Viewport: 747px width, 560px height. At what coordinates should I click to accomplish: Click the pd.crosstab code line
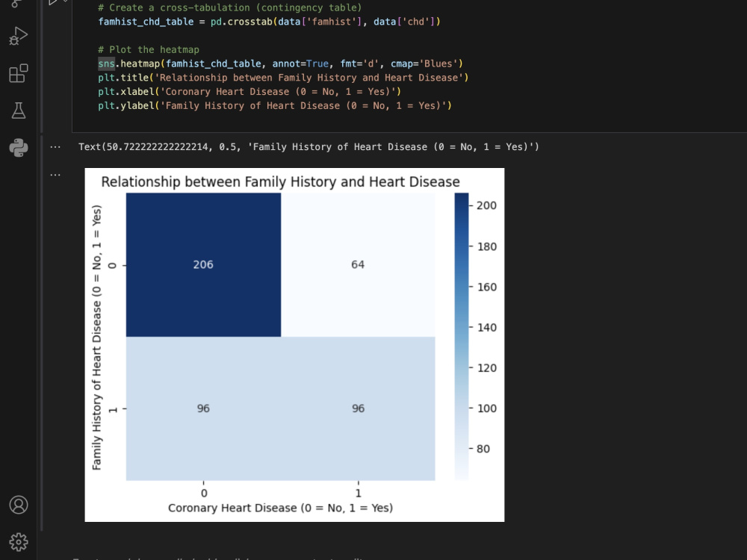(x=269, y=22)
